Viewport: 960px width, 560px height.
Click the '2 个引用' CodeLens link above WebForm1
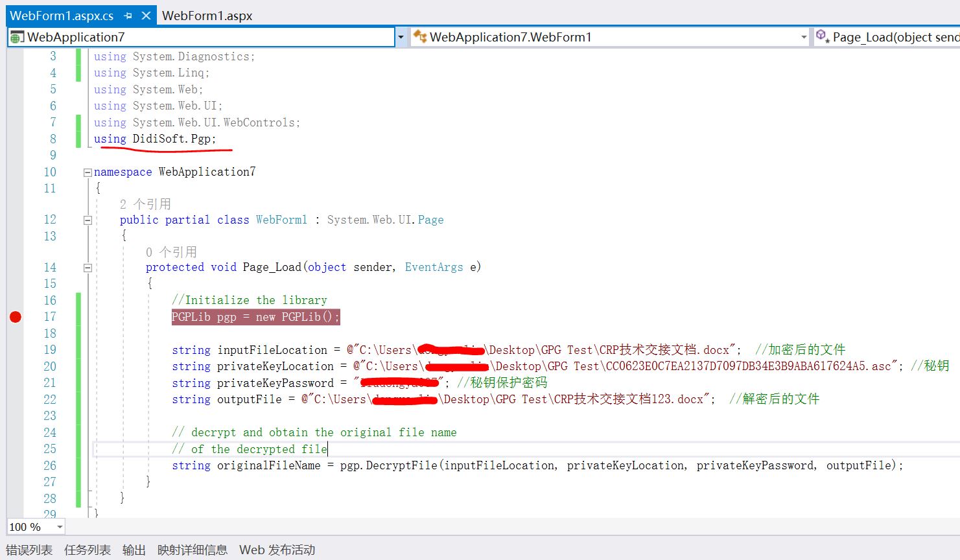[144, 204]
